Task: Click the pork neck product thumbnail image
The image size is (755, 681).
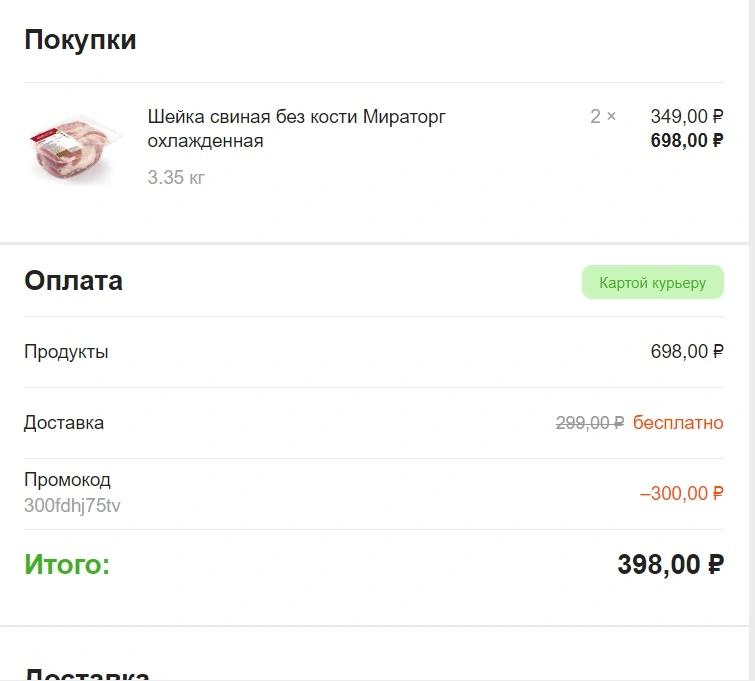Action: click(73, 150)
